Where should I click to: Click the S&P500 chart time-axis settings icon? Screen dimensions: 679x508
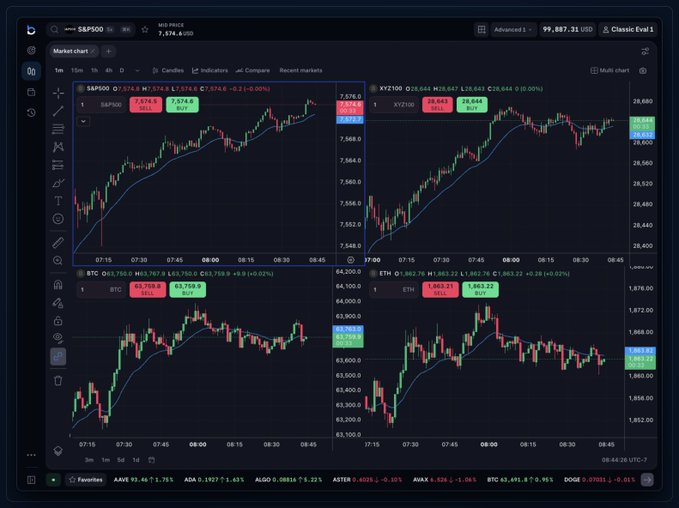(350, 260)
